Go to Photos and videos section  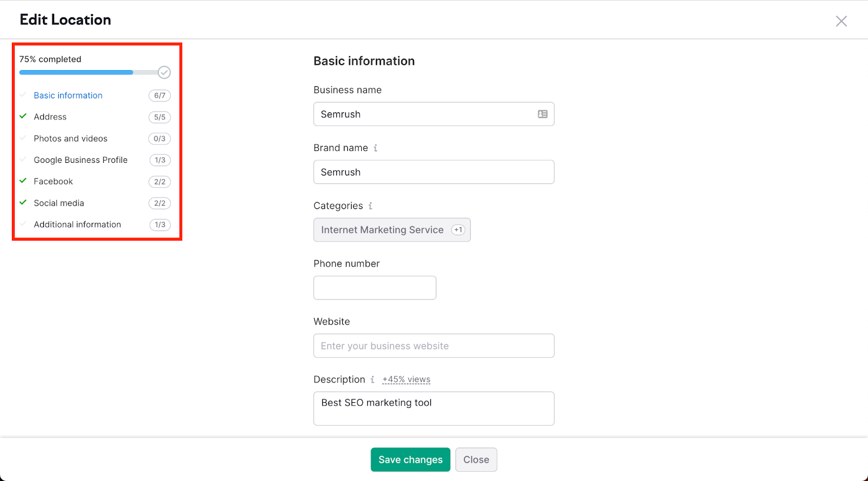click(71, 138)
